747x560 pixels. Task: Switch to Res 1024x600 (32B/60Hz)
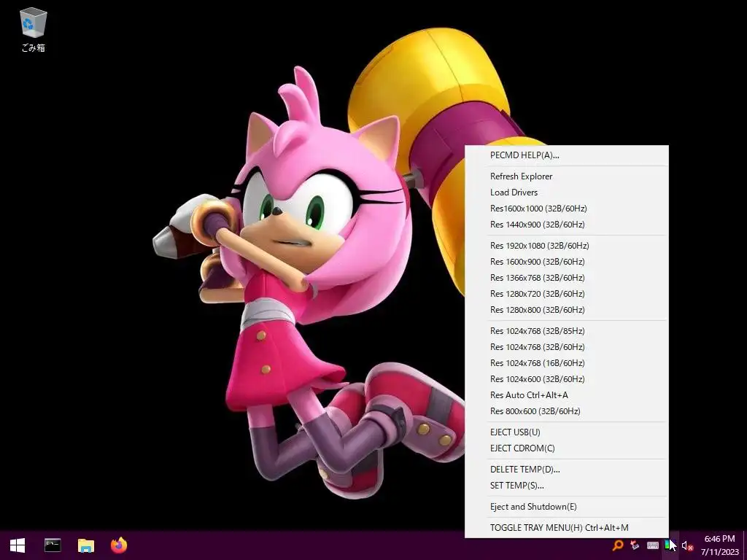[x=566, y=379]
